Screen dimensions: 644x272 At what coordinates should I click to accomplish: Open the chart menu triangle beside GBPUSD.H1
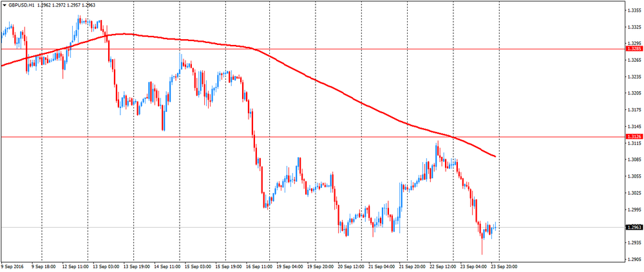[5, 5]
